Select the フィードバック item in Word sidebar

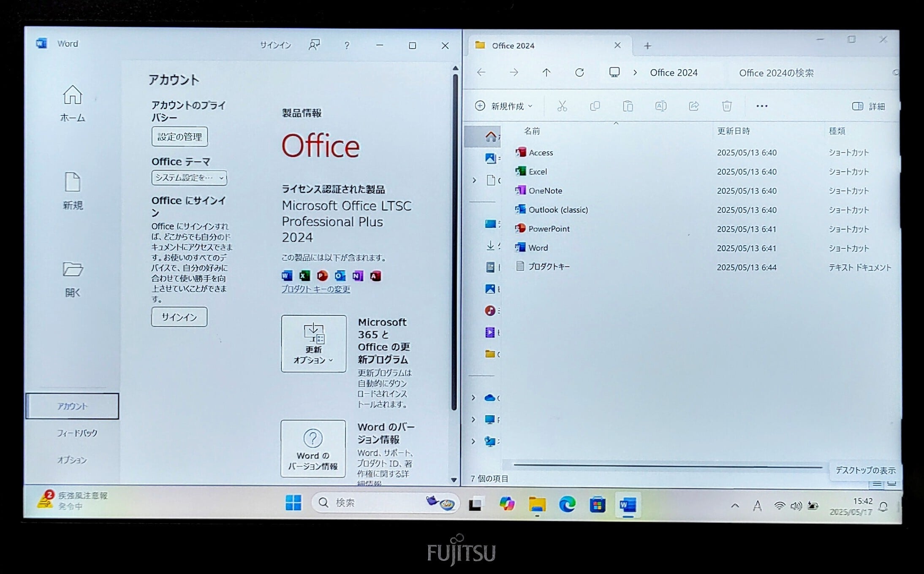coord(77,433)
